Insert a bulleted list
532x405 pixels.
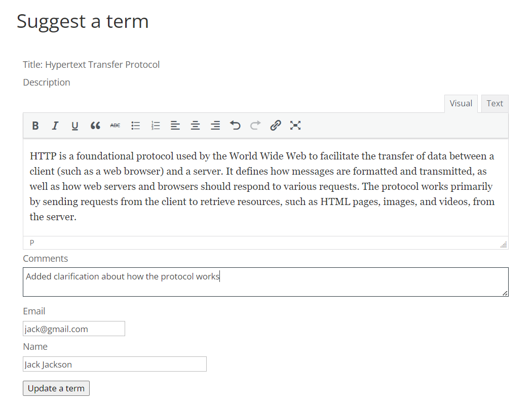click(x=135, y=126)
